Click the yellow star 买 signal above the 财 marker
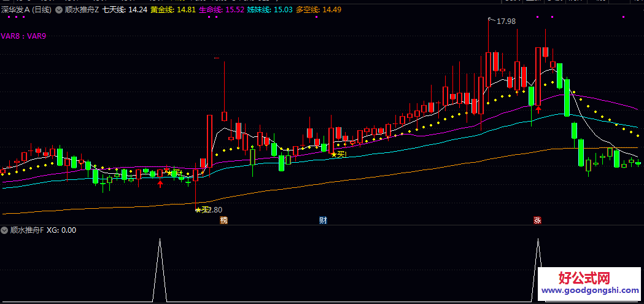The image size is (644, 304). [x=338, y=154]
